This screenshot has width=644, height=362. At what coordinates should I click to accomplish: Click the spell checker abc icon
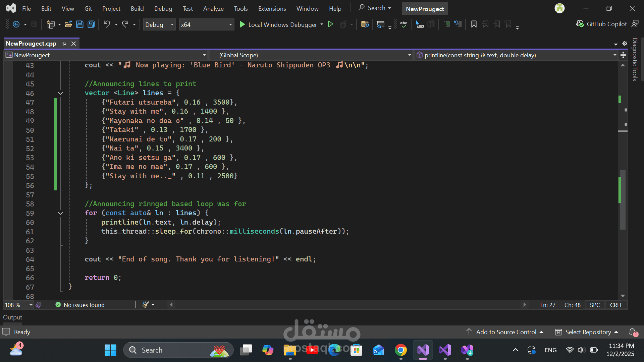tap(404, 24)
